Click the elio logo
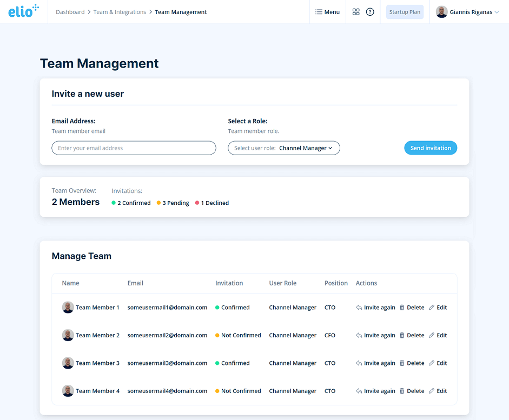 pyautogui.click(x=23, y=11)
